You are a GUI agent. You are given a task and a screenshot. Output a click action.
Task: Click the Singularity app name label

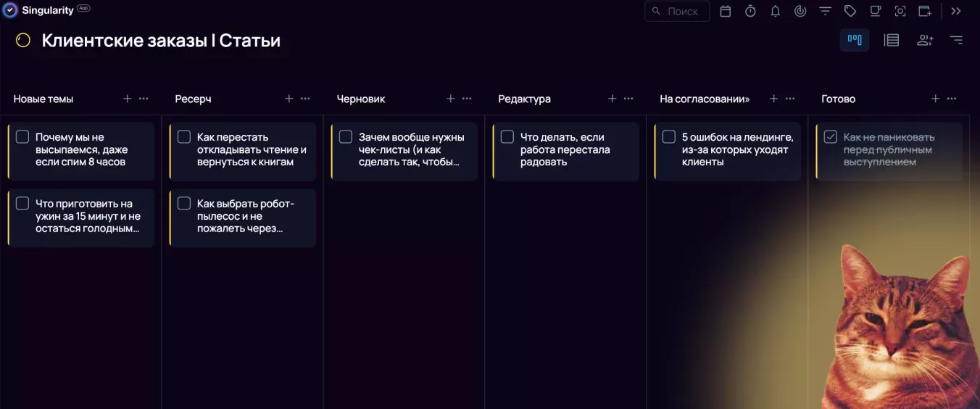tap(48, 10)
